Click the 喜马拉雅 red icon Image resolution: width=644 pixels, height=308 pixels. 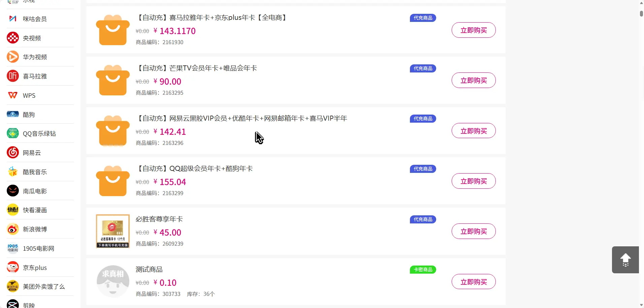[x=13, y=76]
